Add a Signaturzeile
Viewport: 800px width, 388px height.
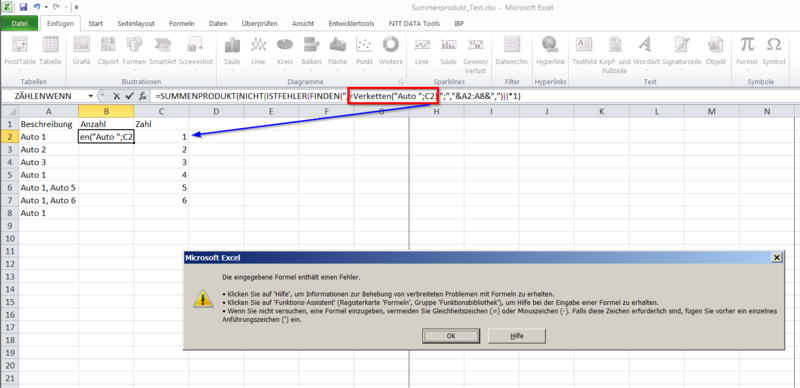point(682,54)
